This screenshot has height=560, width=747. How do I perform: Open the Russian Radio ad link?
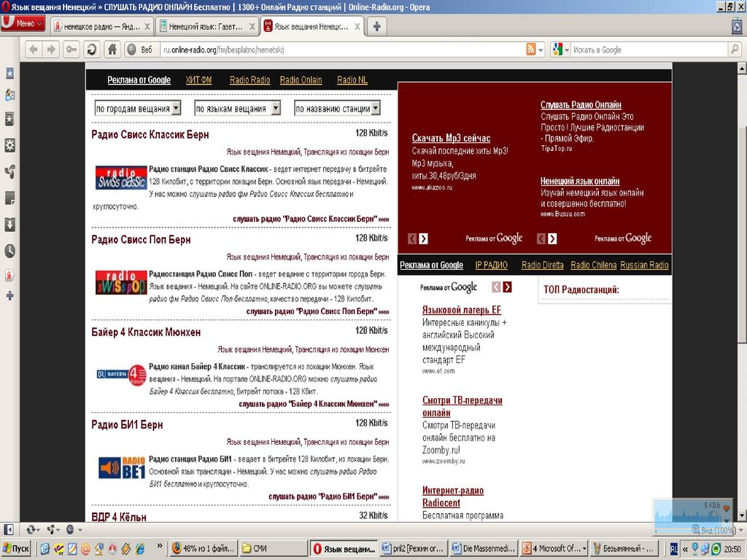click(644, 265)
